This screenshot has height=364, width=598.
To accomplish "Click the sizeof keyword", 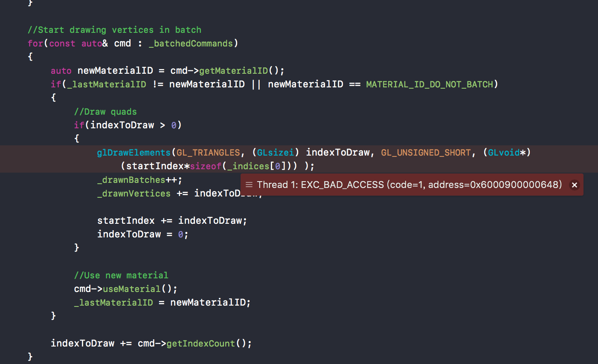I will tap(206, 166).
